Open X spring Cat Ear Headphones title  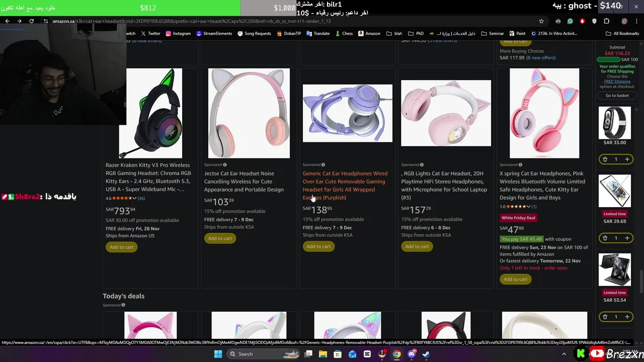click(542, 186)
